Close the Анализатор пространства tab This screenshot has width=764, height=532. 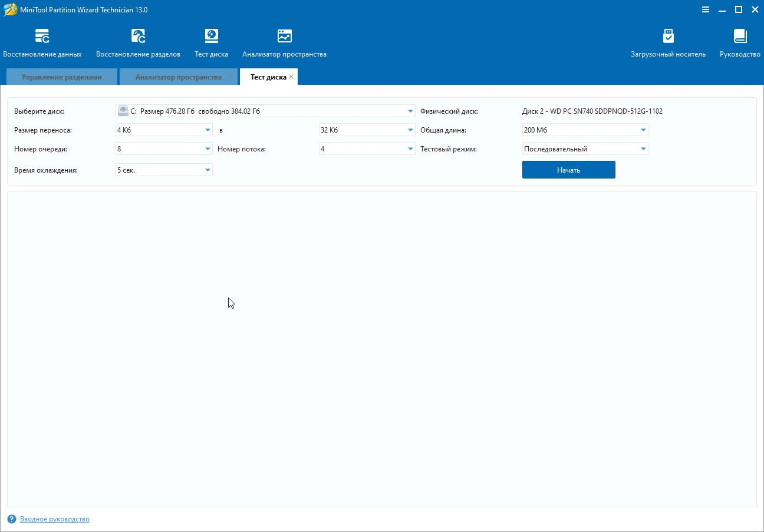pos(231,77)
